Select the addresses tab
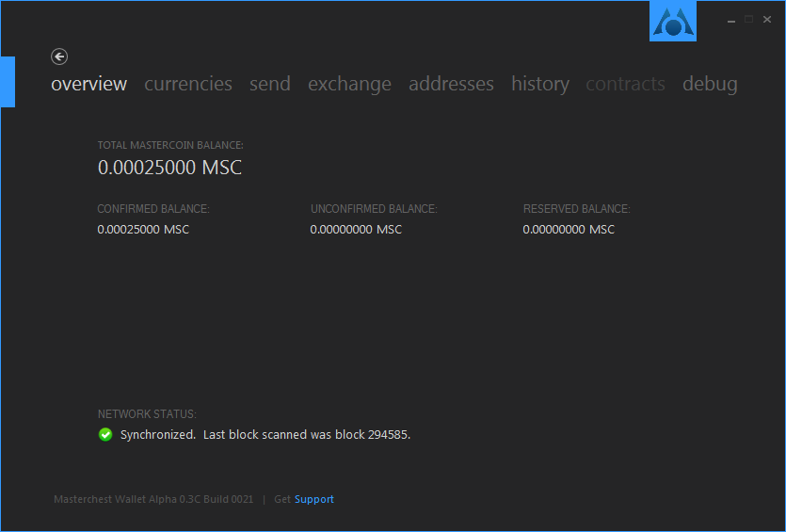Screen dimensions: 786x532 click(x=451, y=84)
